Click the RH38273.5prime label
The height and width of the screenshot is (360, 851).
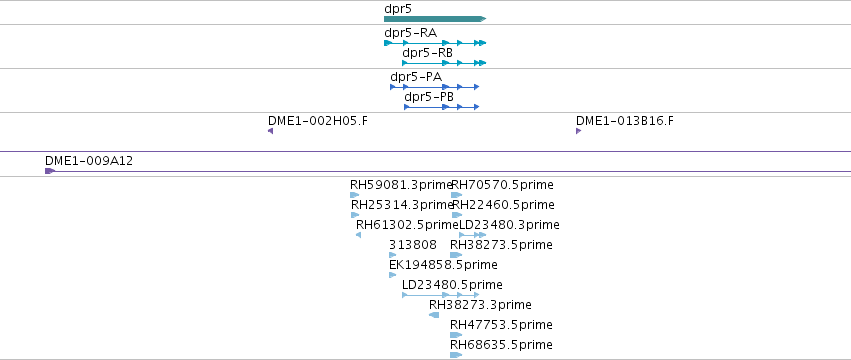(501, 245)
